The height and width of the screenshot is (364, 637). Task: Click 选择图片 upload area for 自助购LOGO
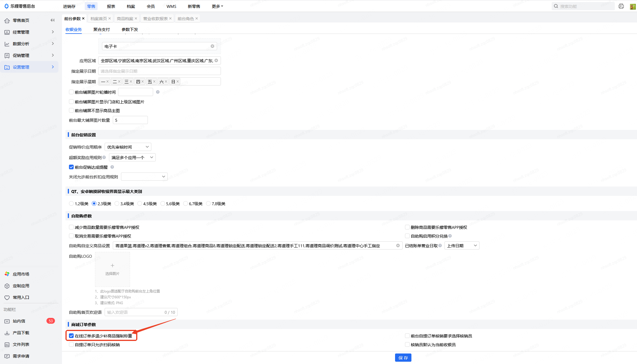point(112,269)
